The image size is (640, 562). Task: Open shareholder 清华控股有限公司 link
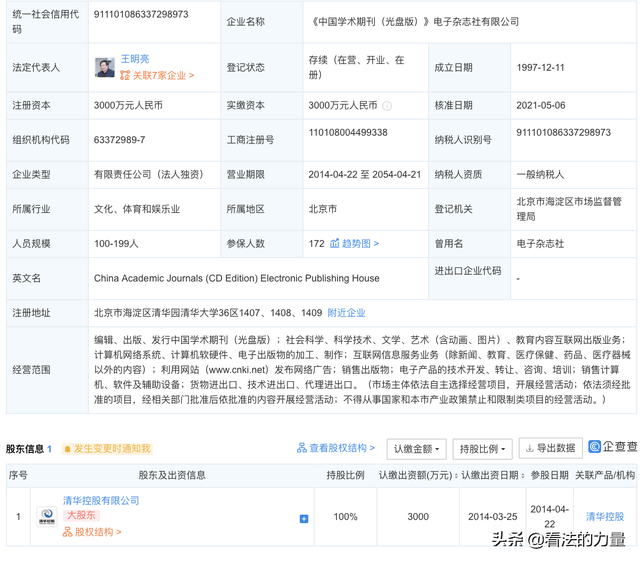click(101, 501)
